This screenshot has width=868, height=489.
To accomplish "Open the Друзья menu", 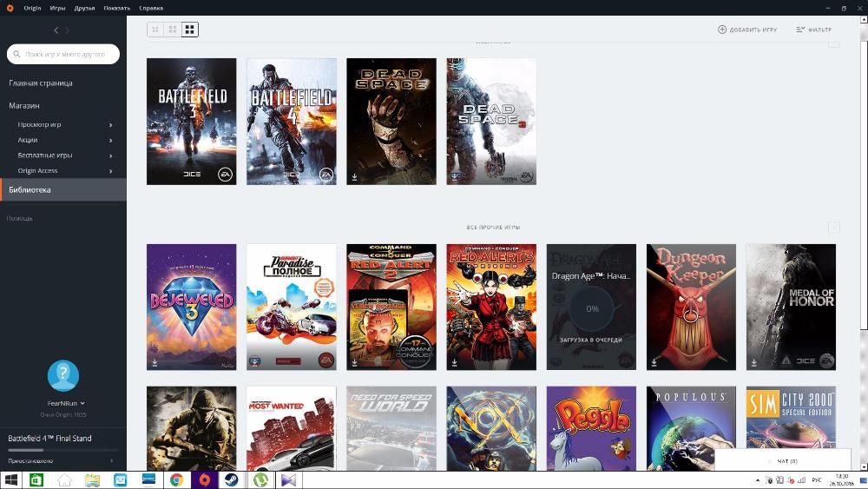I will coord(85,8).
